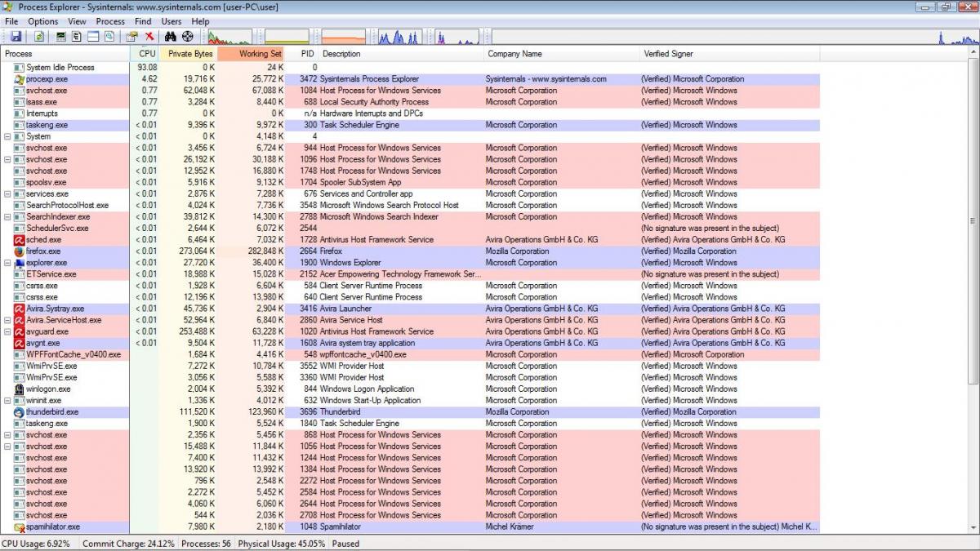The image size is (980, 551).
Task: Open the Options menu
Action: click(43, 21)
